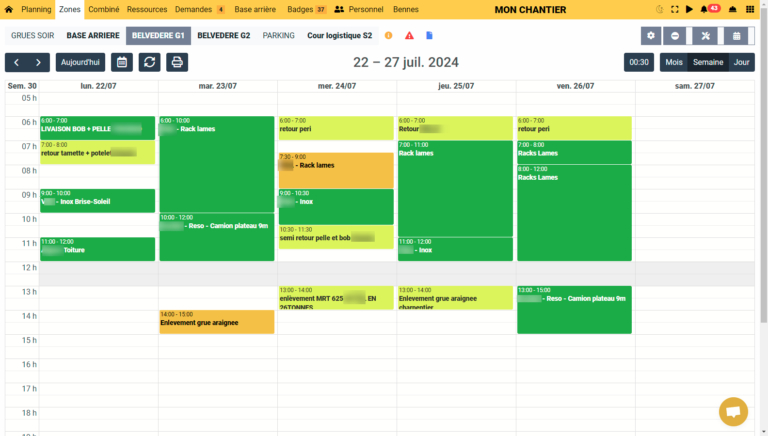Open the 00:30 time slot selector
768x436 pixels.
639,62
